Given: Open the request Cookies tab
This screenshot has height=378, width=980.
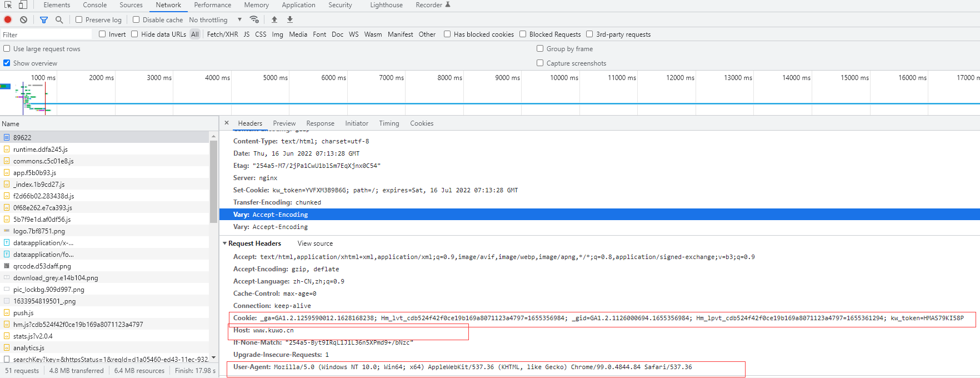Looking at the screenshot, I should tap(422, 123).
